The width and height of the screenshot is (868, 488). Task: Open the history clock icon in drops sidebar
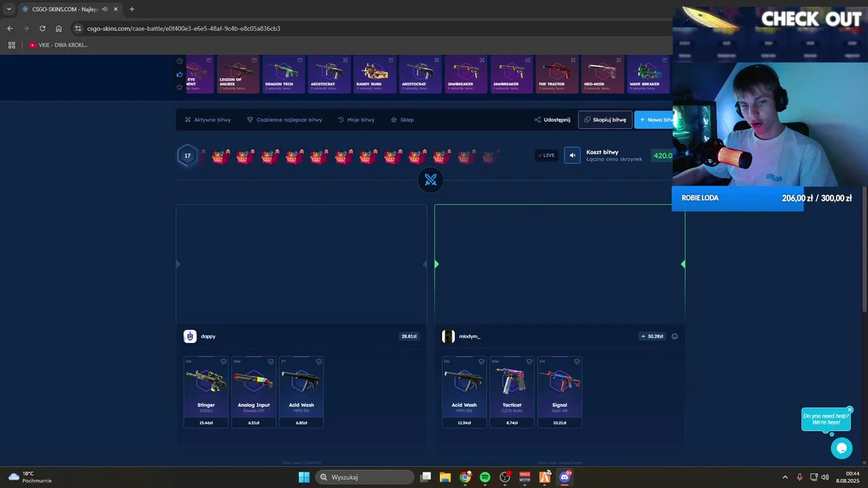[180, 61]
